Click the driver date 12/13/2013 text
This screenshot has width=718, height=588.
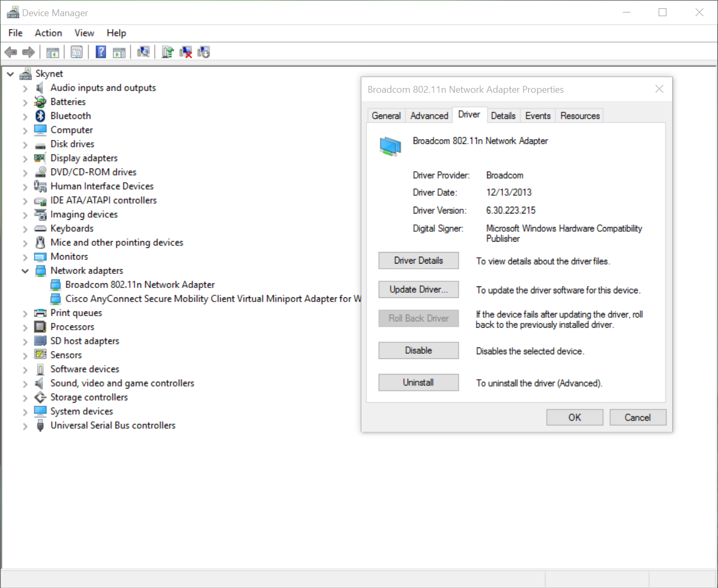pos(509,192)
